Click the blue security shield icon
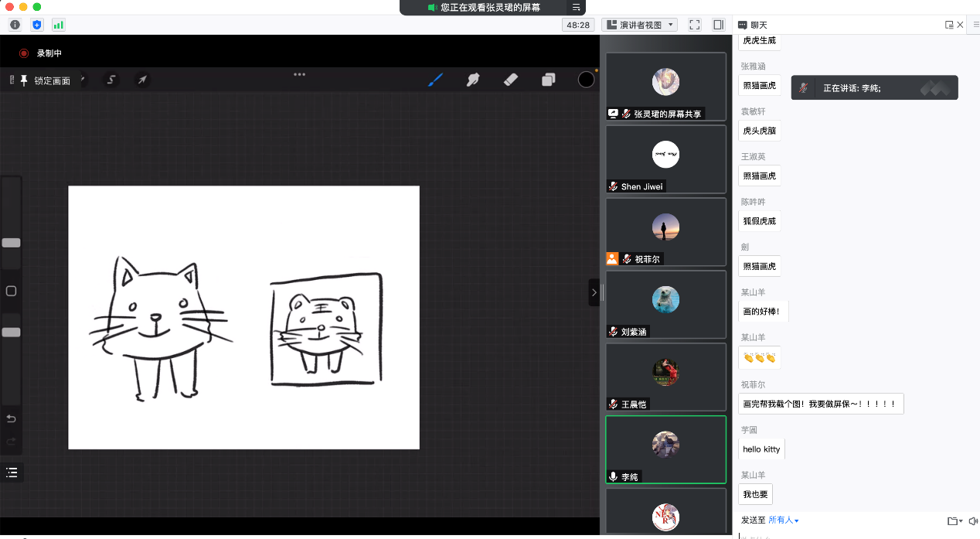Viewport: 980px width, 539px height. pyautogui.click(x=37, y=25)
